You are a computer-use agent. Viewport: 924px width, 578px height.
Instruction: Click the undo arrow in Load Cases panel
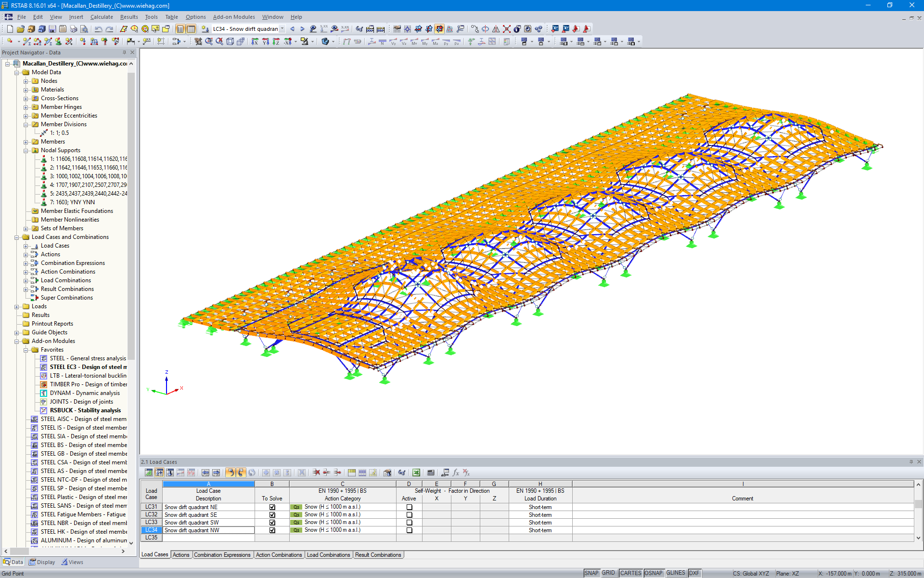click(x=231, y=473)
